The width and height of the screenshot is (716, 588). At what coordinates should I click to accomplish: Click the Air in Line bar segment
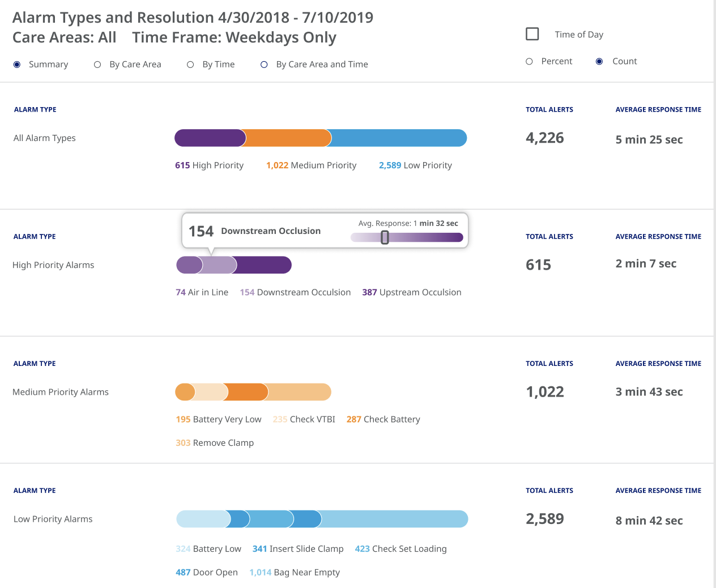point(188,265)
